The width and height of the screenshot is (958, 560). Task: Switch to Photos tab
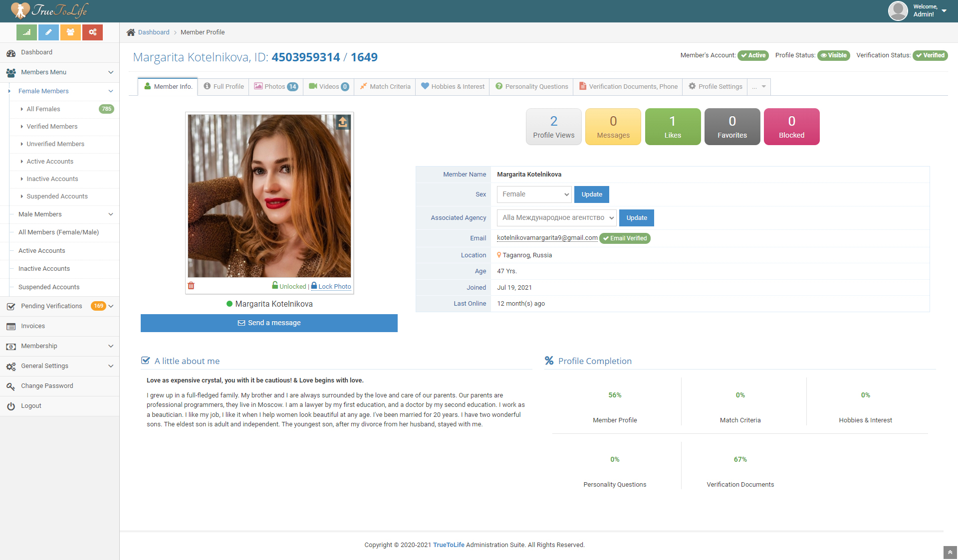click(276, 87)
